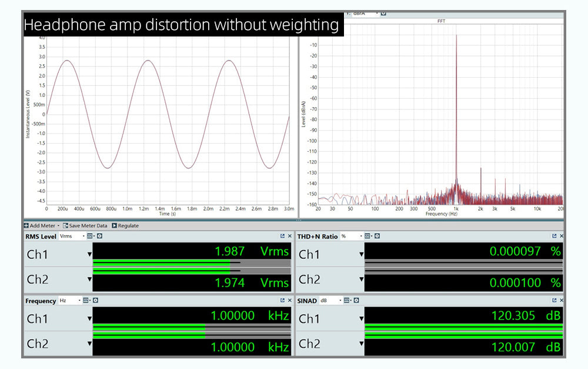This screenshot has width=588, height=369.
Task: Click the Add Meter icon
Action: point(26,226)
